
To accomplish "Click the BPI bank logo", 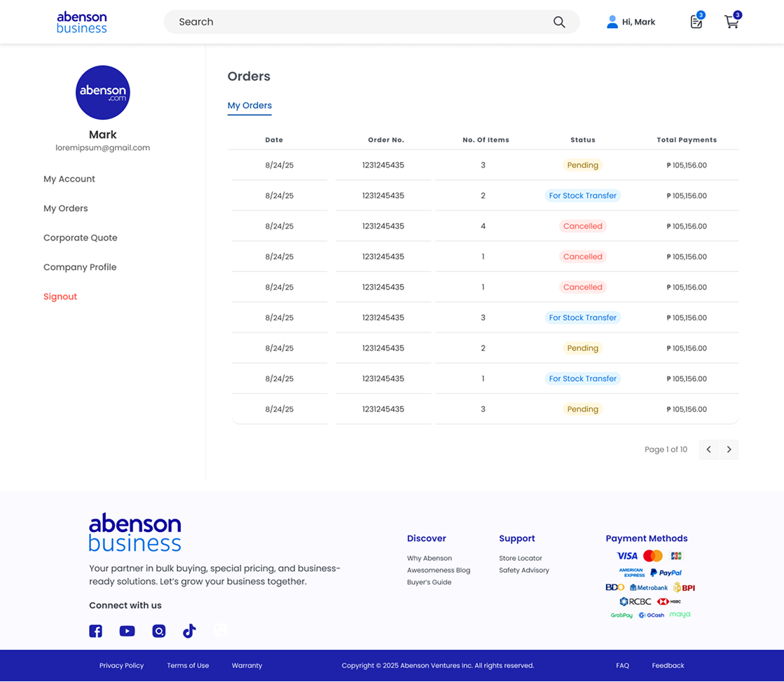I will (x=684, y=587).
